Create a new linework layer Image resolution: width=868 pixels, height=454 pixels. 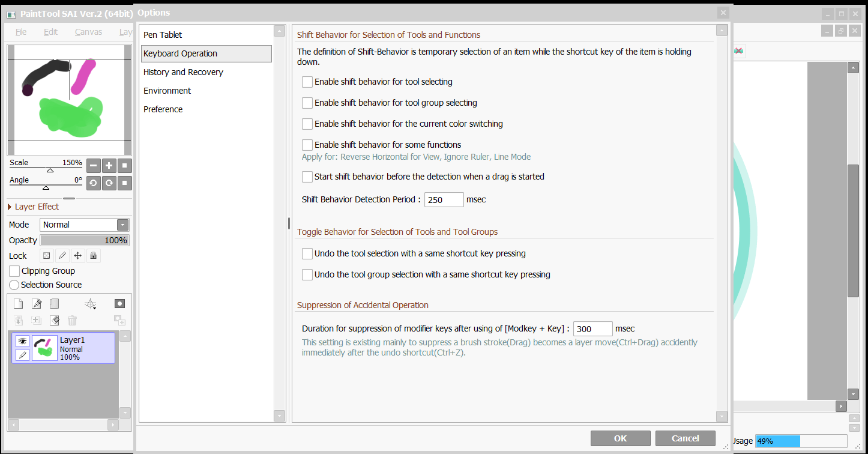[37, 304]
